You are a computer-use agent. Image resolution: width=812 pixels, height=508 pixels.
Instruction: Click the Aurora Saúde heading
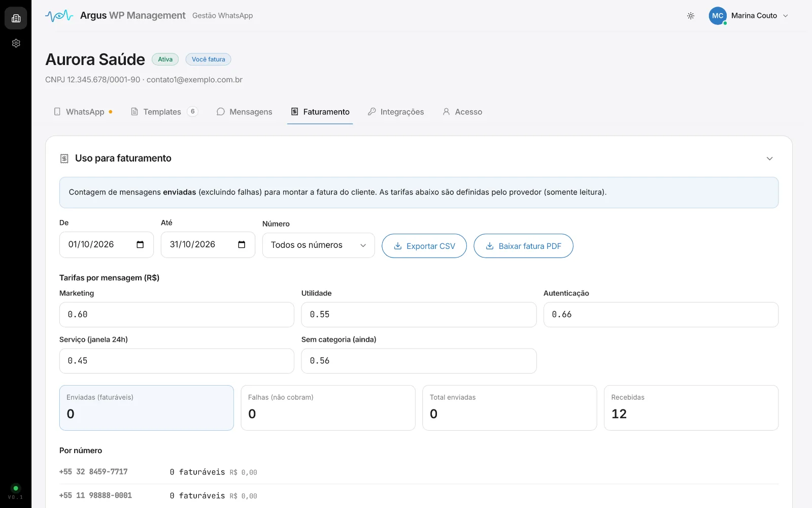(95, 59)
